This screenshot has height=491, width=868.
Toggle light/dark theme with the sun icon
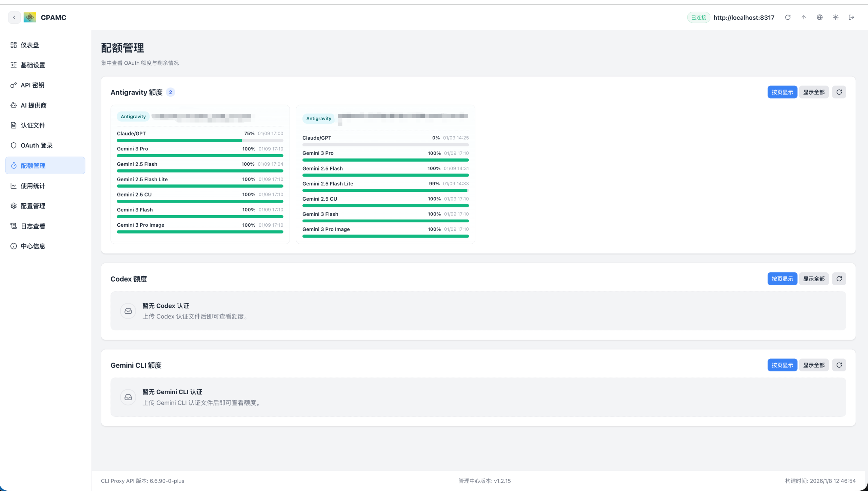(x=835, y=17)
